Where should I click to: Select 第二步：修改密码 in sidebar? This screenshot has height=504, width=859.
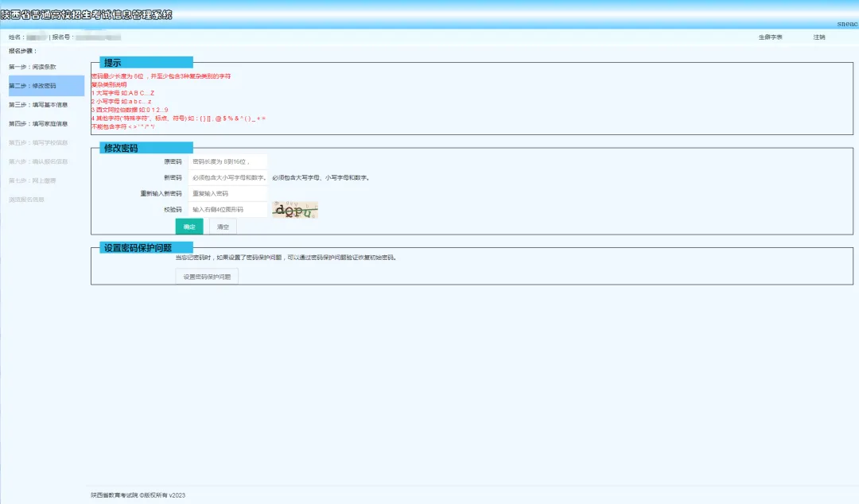click(33, 86)
